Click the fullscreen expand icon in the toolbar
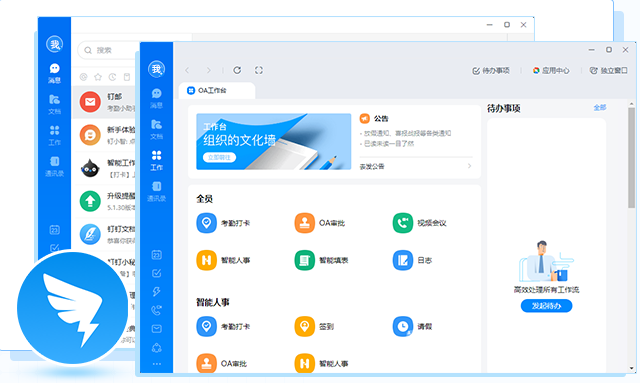640x383 pixels. coord(259,70)
